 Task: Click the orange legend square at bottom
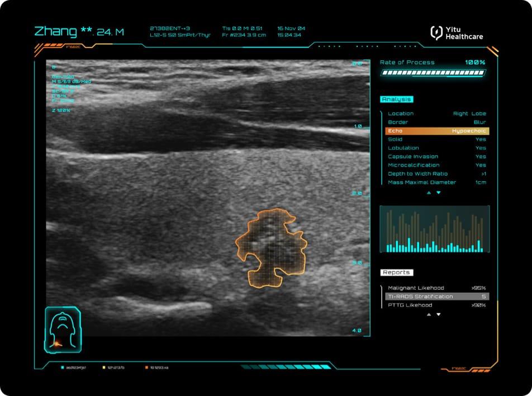[147, 367]
